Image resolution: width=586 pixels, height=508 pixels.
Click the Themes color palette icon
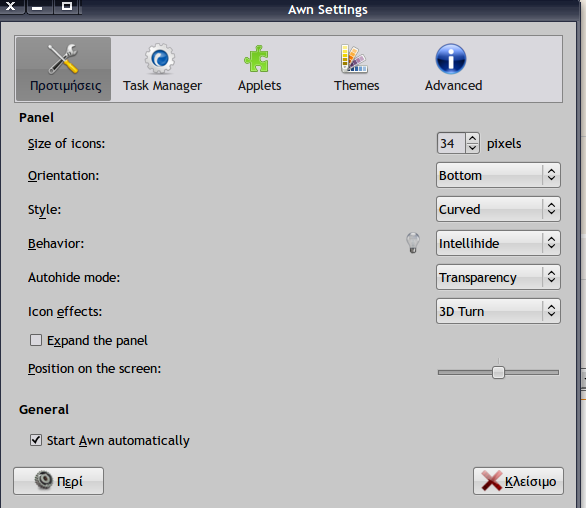pyautogui.click(x=354, y=59)
